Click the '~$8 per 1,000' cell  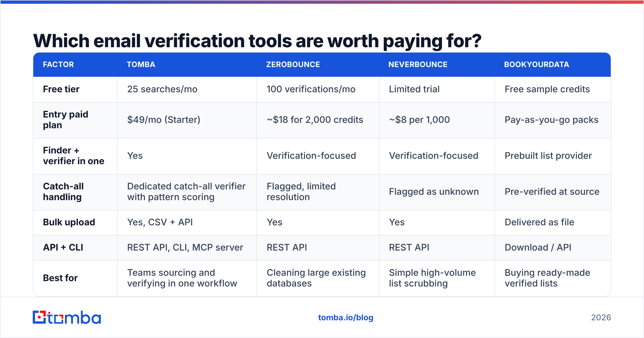[419, 120]
